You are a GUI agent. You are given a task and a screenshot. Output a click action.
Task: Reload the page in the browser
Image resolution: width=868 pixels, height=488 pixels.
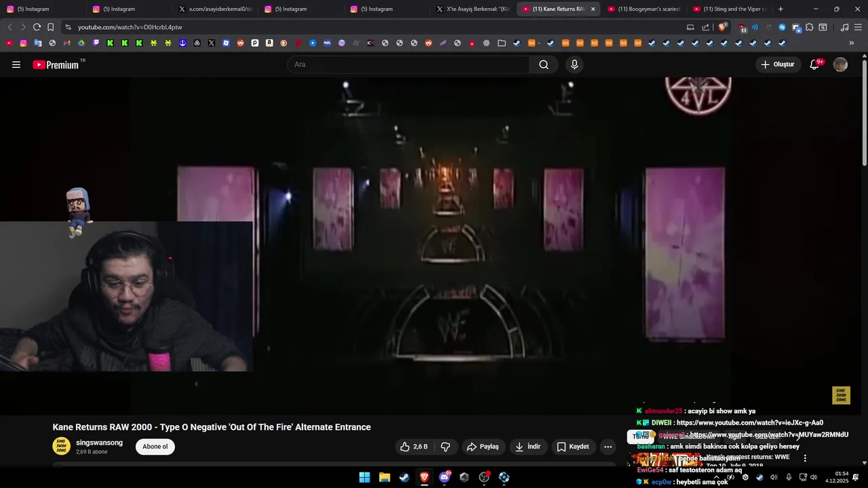(x=37, y=27)
